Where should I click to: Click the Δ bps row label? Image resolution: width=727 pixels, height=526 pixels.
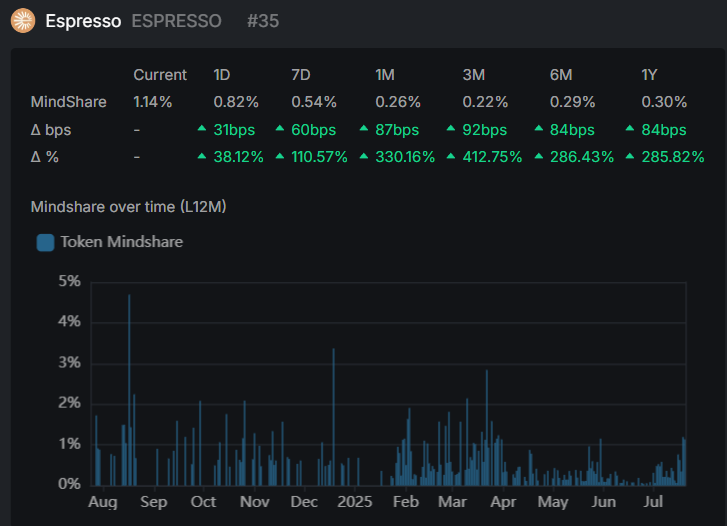click(51, 130)
